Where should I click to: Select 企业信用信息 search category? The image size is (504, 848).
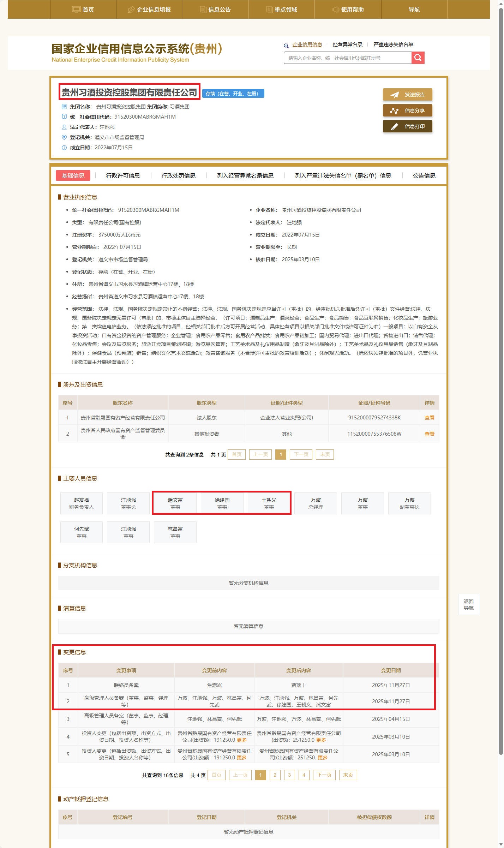pyautogui.click(x=307, y=44)
